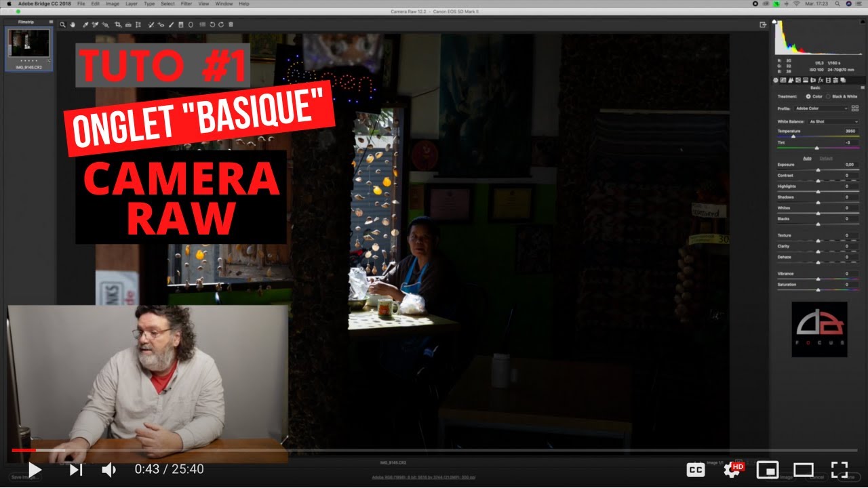Select the Hand tool

(71, 24)
